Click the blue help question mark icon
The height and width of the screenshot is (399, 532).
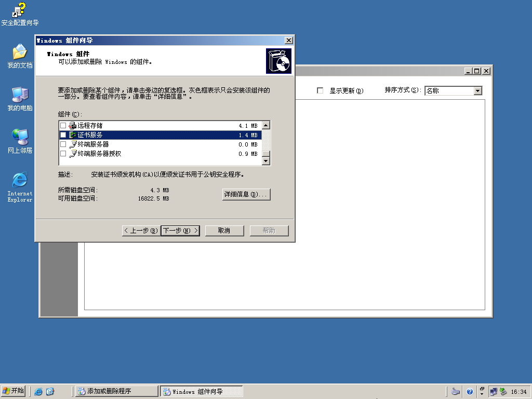click(470, 392)
